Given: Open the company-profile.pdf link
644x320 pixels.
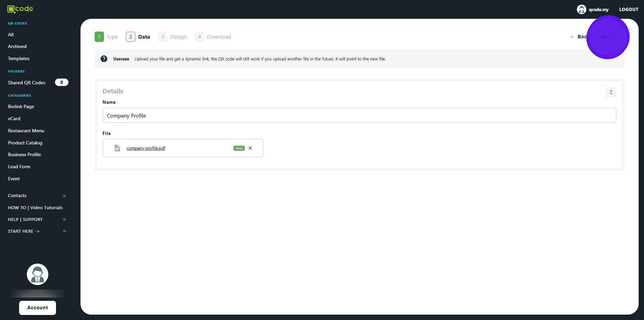Looking at the screenshot, I should coord(146,148).
